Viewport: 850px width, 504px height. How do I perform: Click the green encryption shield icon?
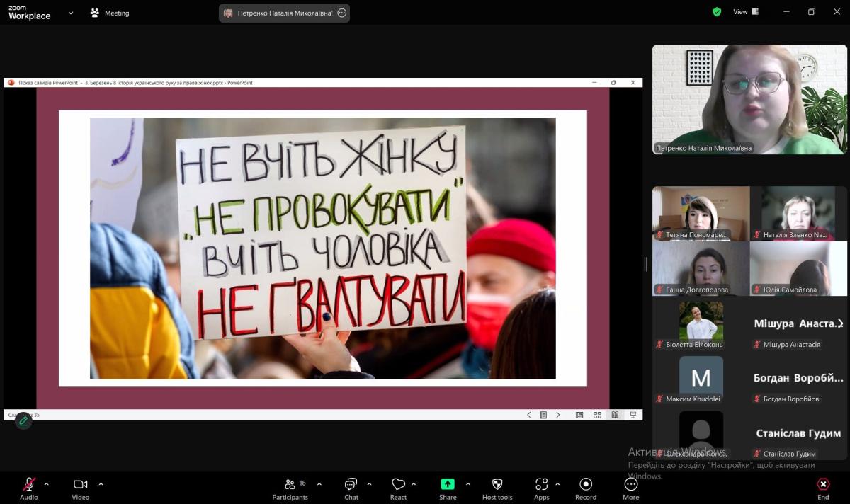tap(717, 12)
